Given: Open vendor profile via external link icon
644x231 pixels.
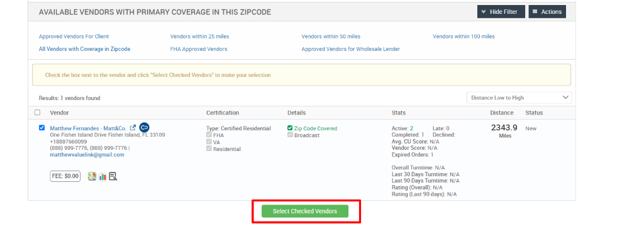Looking at the screenshot, I should (133, 128).
